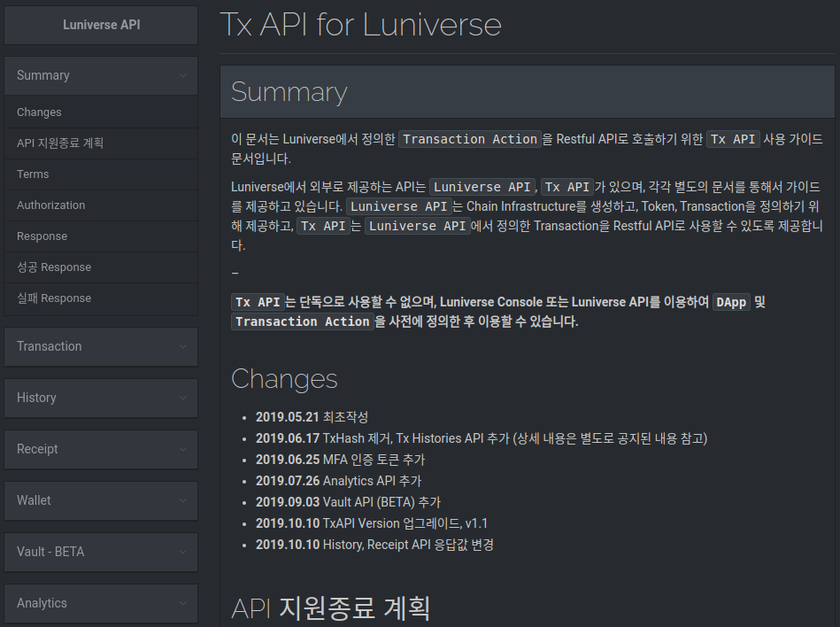Expand the Wallet section chevron
Image resolution: width=840 pixels, height=627 pixels.
[182, 500]
